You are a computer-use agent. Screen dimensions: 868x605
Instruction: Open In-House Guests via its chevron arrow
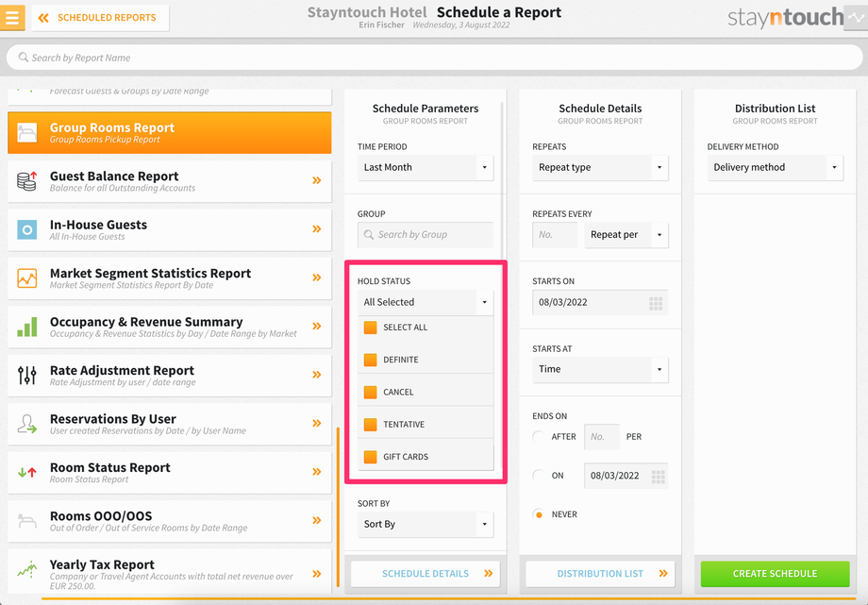pyautogui.click(x=317, y=228)
